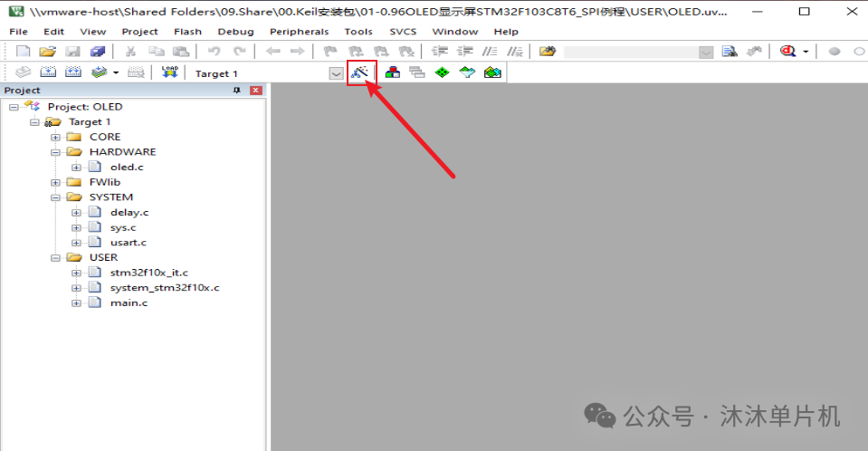Open the SVCS menu

pos(403,32)
